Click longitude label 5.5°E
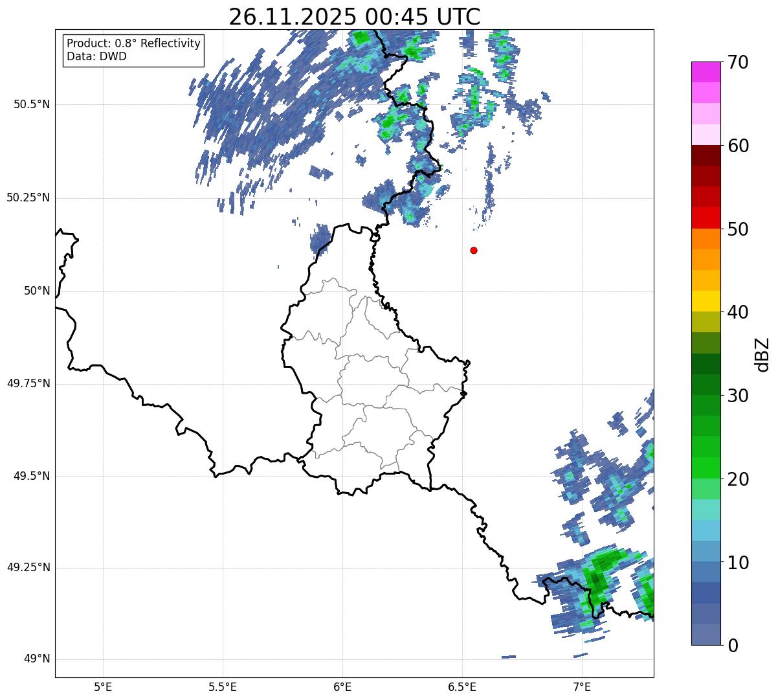The height and width of the screenshot is (700, 778). coord(223,686)
